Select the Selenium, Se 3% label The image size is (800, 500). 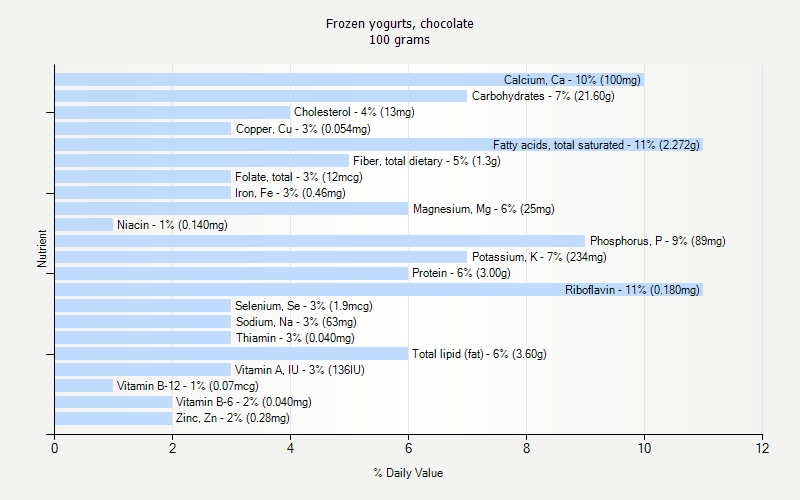point(304,306)
